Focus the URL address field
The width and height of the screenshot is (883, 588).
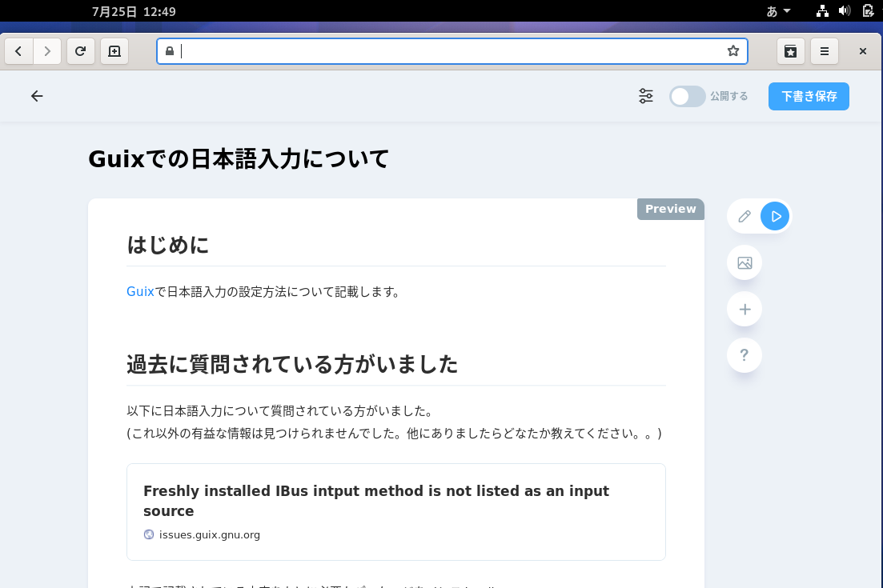452,51
